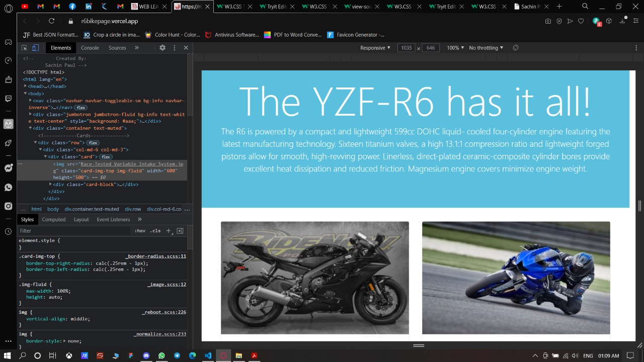Viewport: 644px width, 362px height.
Task: Open the Layout tab
Action: [x=81, y=219]
